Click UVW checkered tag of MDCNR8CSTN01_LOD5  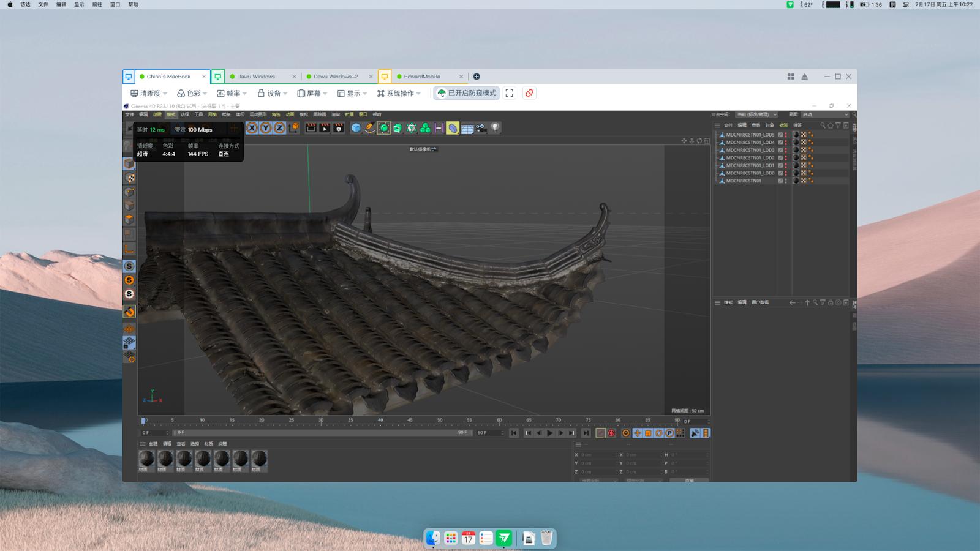(x=804, y=135)
